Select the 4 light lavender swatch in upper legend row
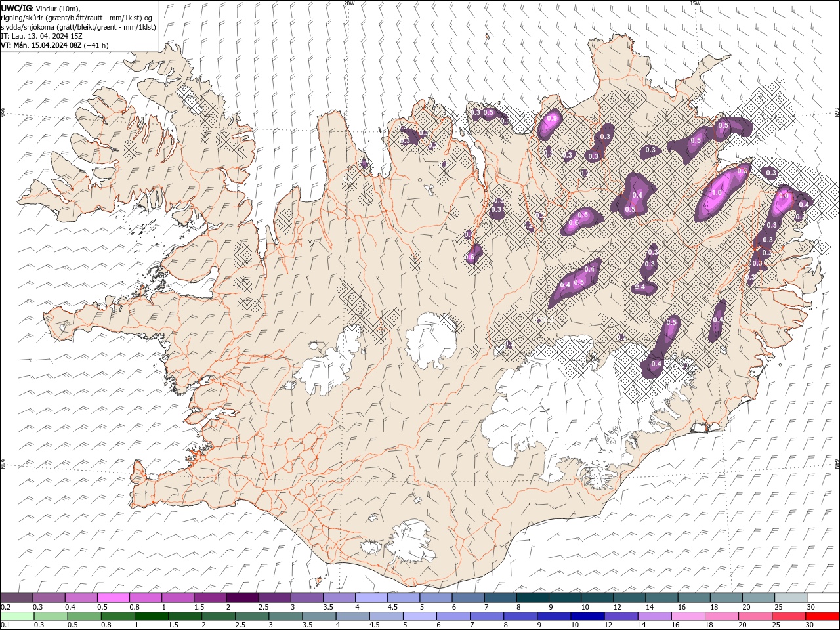The width and height of the screenshot is (840, 630). coord(370,598)
